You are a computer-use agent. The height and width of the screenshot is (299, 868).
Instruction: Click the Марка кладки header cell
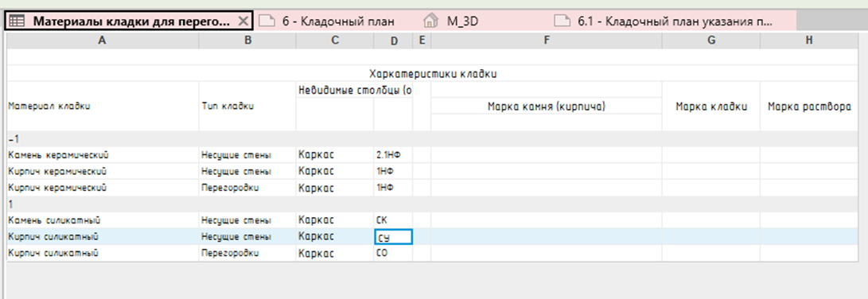click(710, 107)
